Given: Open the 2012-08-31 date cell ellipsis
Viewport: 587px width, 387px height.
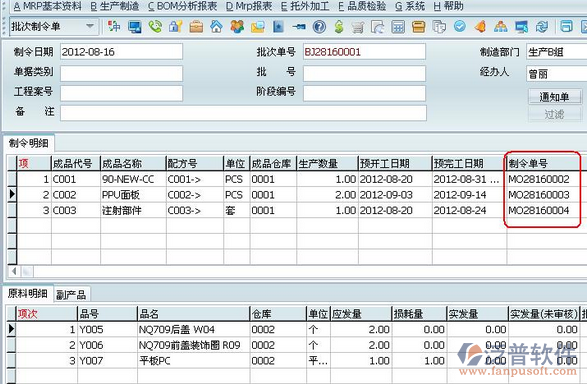Looking at the screenshot, I should click(495, 180).
